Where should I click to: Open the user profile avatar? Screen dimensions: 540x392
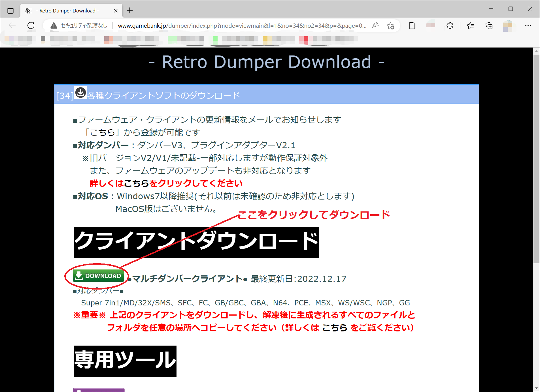508,26
